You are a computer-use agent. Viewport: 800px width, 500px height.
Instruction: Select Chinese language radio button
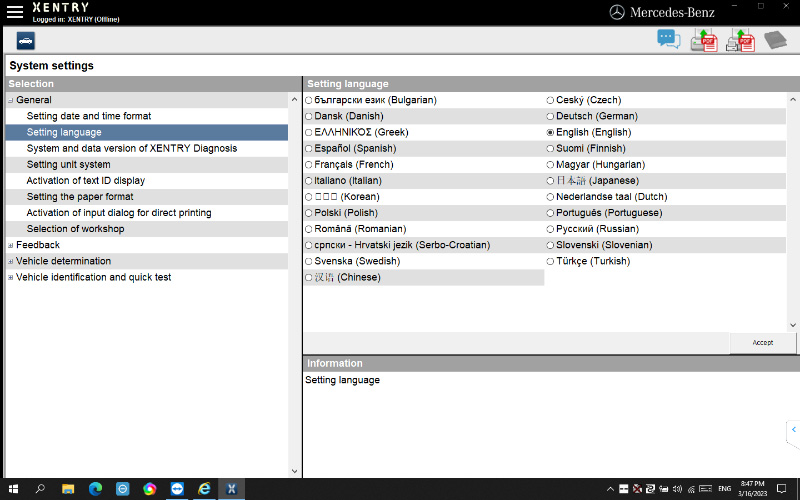pyautogui.click(x=309, y=278)
